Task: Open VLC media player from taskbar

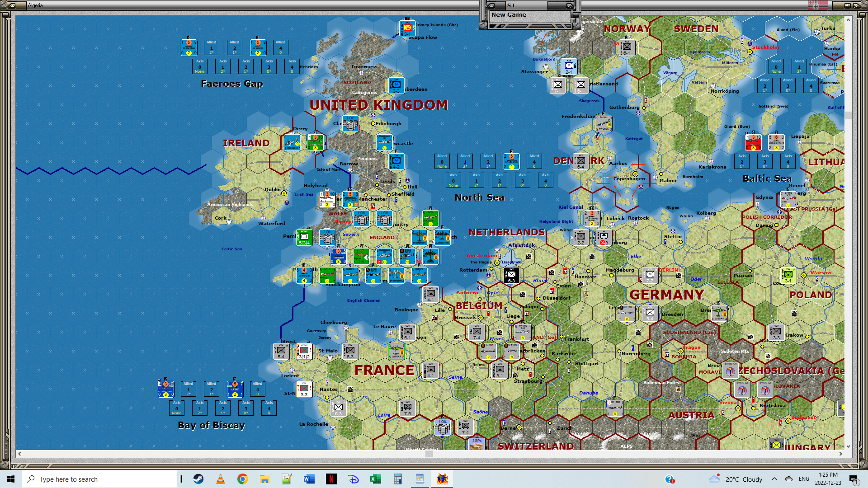Action: click(x=221, y=479)
